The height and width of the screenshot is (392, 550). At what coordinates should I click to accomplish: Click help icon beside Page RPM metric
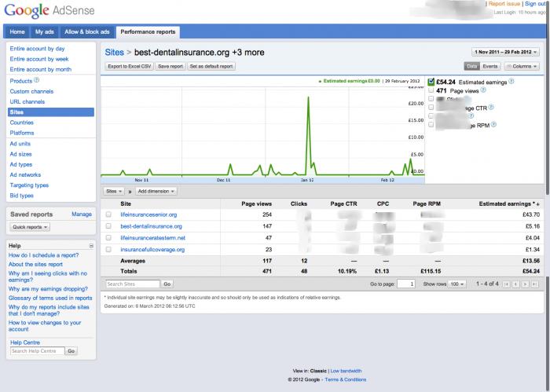[x=494, y=124]
